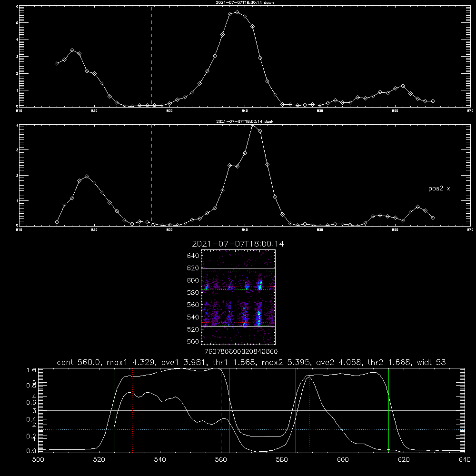Viewport: 476px width, 476px height.
Task: Click the x-axis label 580 on bottom plot
Action: coord(282,460)
